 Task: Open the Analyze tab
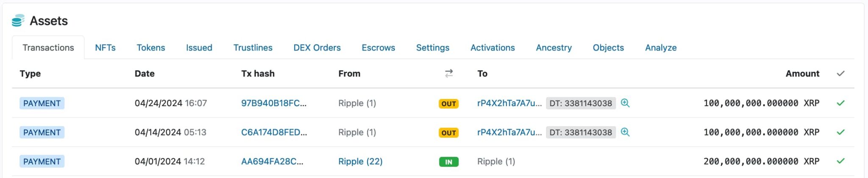[661, 48]
